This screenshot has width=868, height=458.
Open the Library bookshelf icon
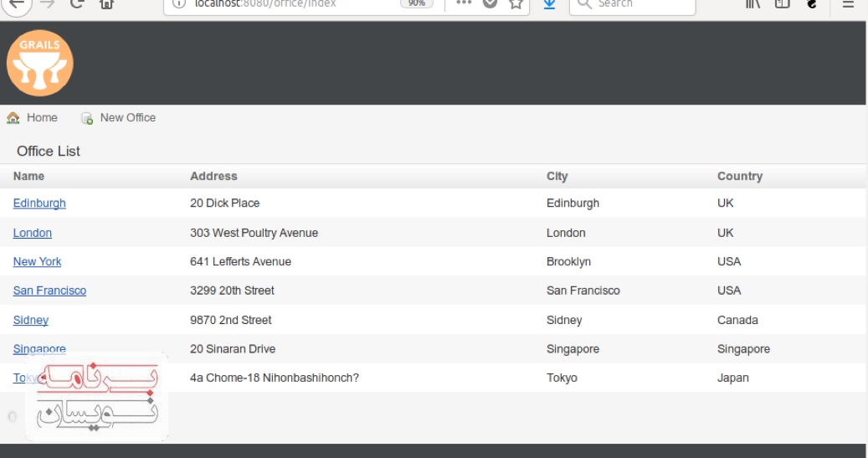[x=752, y=4]
